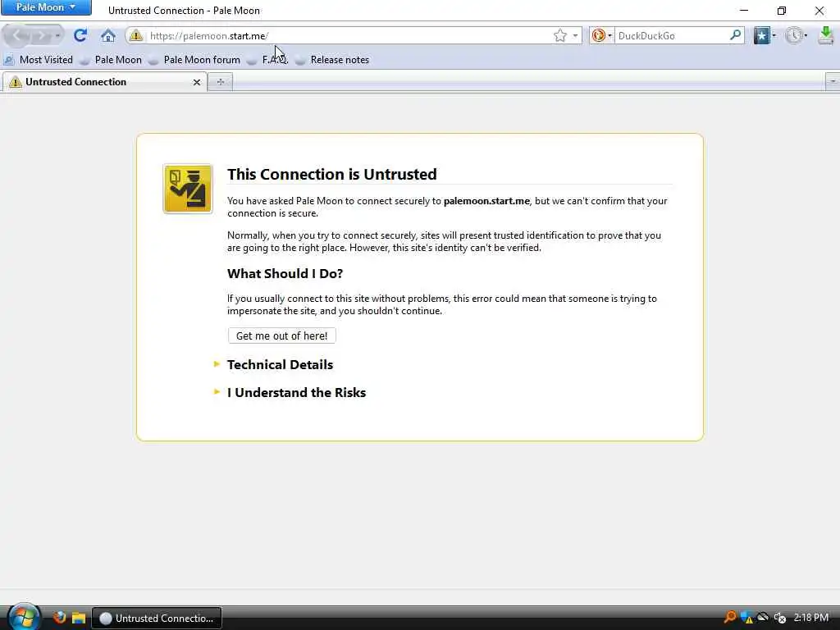Click the security shield warning tray icon
Viewport: 840px width, 630px height.
[746, 619]
